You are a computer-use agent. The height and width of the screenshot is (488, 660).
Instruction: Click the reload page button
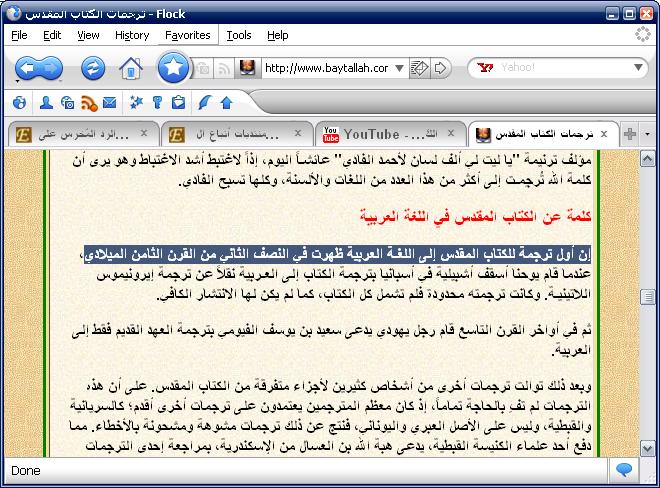[x=93, y=68]
